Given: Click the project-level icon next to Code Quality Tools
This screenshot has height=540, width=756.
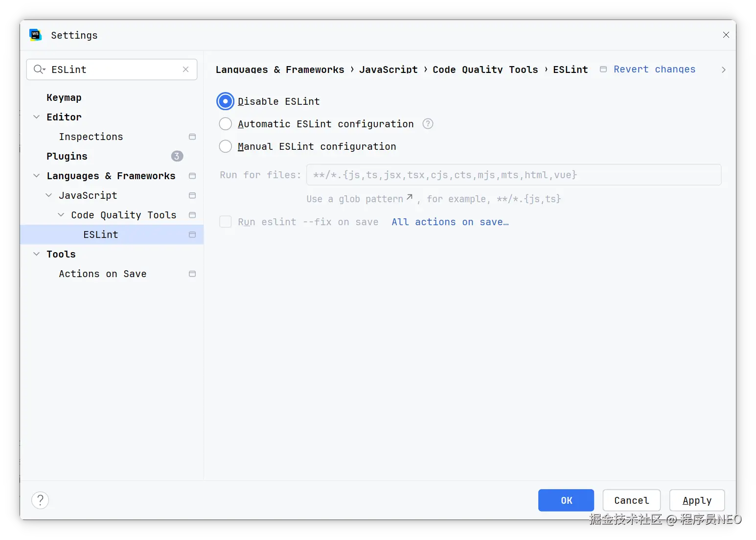Looking at the screenshot, I should (192, 215).
